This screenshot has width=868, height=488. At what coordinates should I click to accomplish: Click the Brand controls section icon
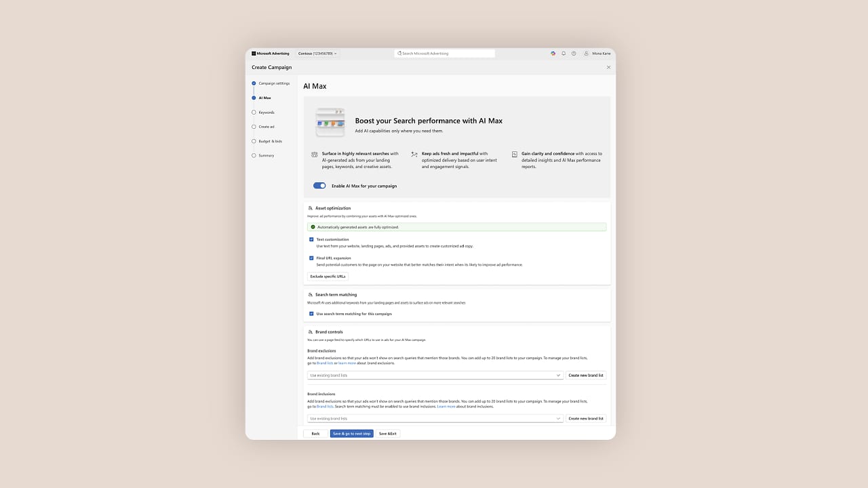pyautogui.click(x=311, y=332)
